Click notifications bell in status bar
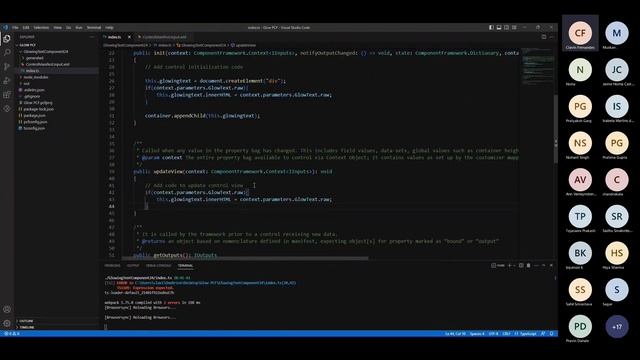Image resolution: width=640 pixels, height=360 pixels. (x=551, y=333)
